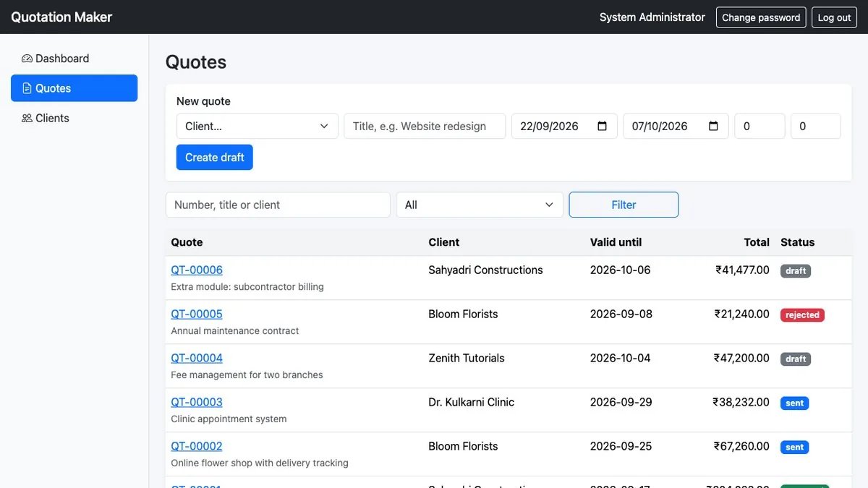Open quote QT-00002

point(197,446)
